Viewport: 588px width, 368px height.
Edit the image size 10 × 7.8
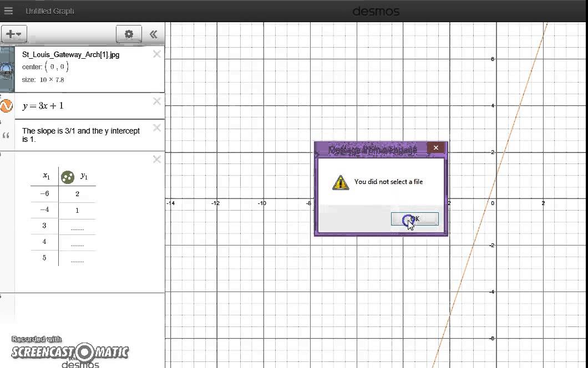click(52, 80)
